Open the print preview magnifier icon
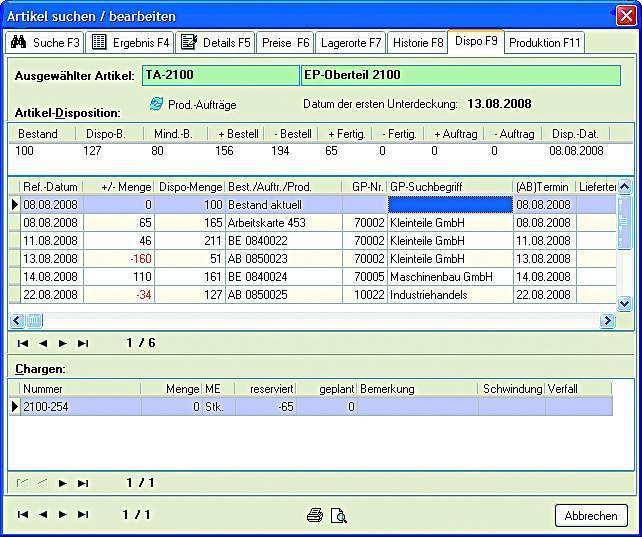This screenshot has height=537, width=642. pos(339,515)
